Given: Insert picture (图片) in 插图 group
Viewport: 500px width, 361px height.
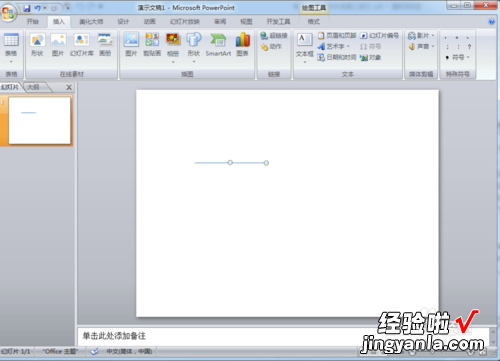Looking at the screenshot, I should pyautogui.click(x=131, y=45).
